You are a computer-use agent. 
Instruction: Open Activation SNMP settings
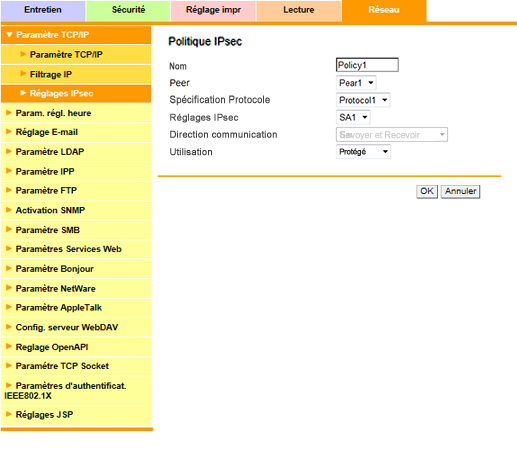pos(76,210)
